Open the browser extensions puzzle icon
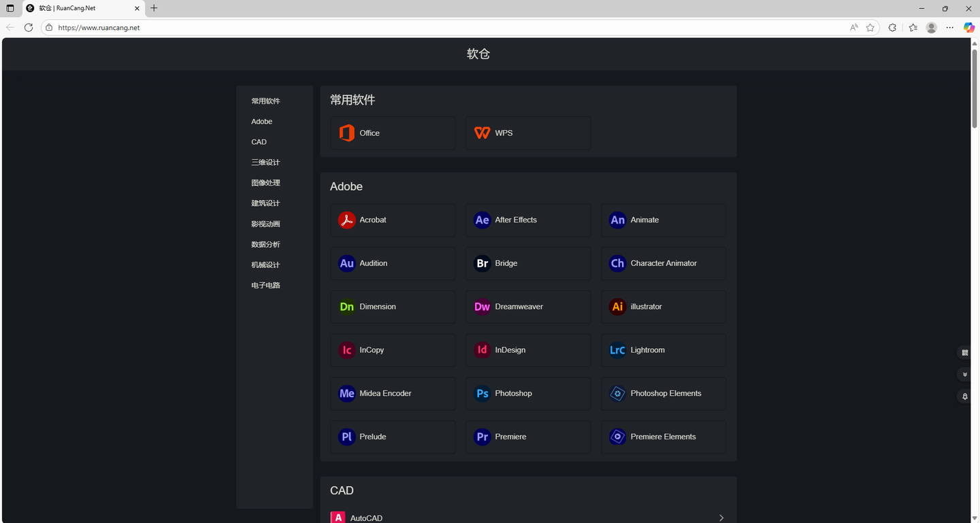Image resolution: width=980 pixels, height=523 pixels. point(892,28)
